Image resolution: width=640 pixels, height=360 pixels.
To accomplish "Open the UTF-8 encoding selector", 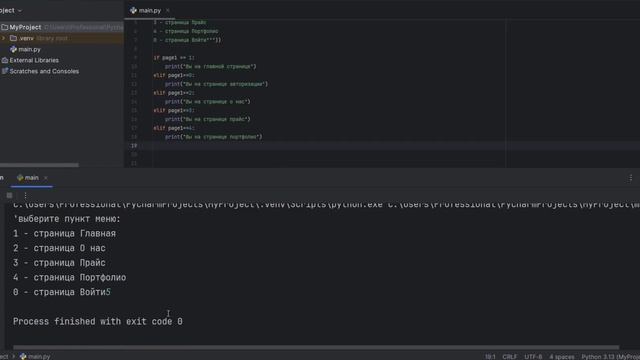I will (533, 357).
